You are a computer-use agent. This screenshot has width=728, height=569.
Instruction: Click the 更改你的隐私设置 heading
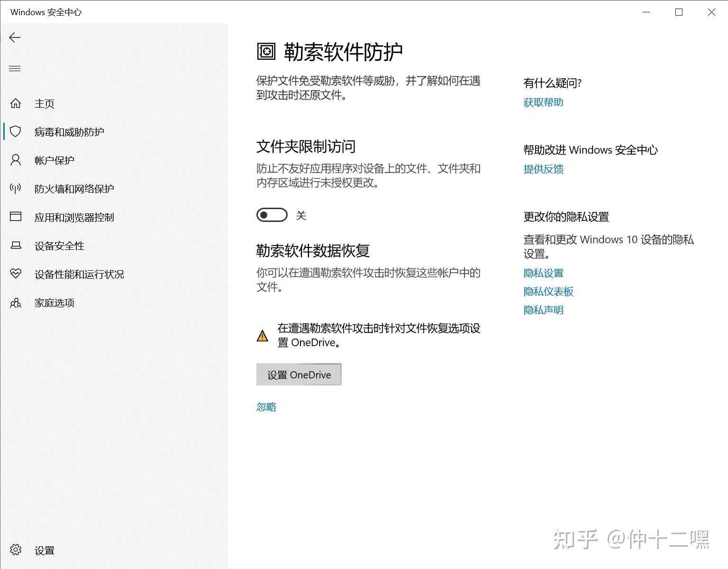566,217
